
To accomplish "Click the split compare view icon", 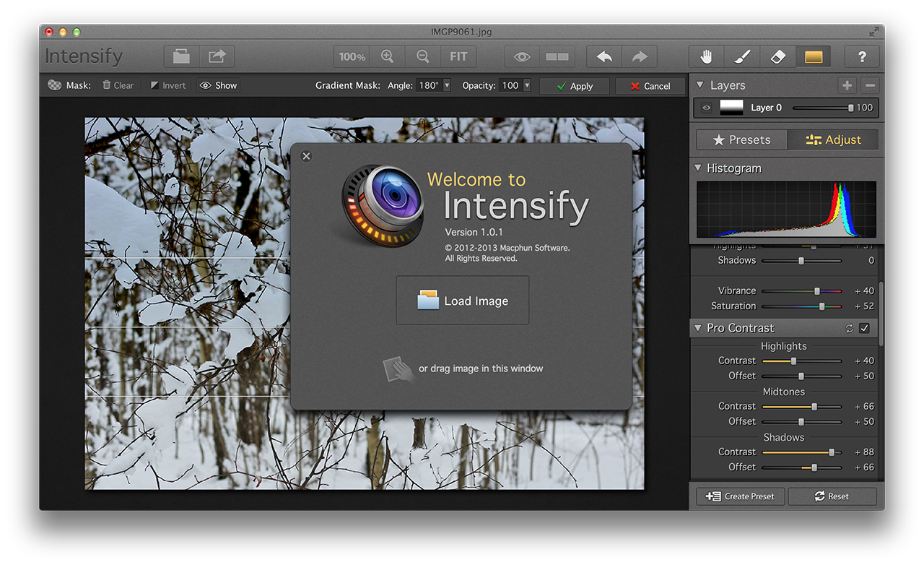I will [x=557, y=56].
